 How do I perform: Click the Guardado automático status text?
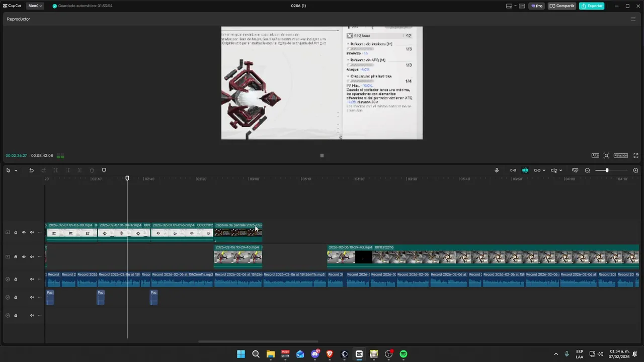[x=85, y=6]
